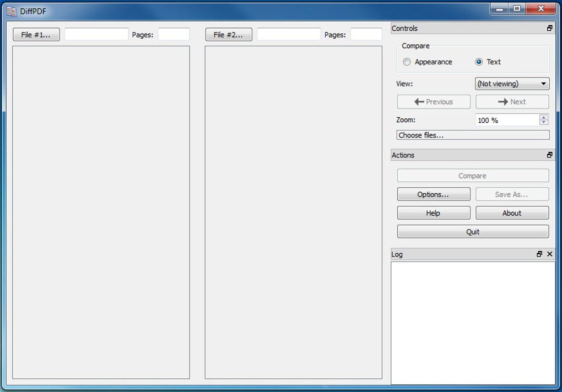This screenshot has height=392, width=562.
Task: Click inside the Pages field for File #1
Action: coord(172,34)
